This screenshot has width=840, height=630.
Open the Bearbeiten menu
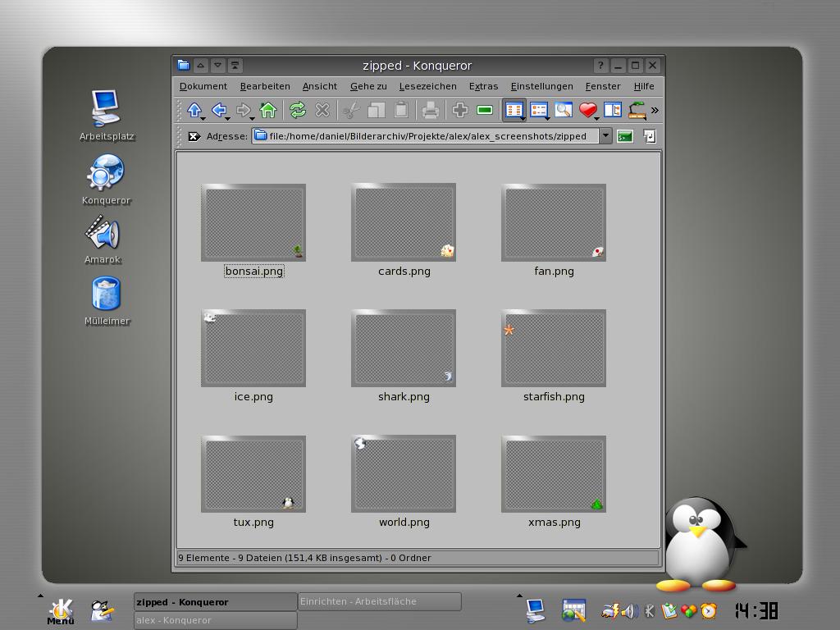pos(265,86)
